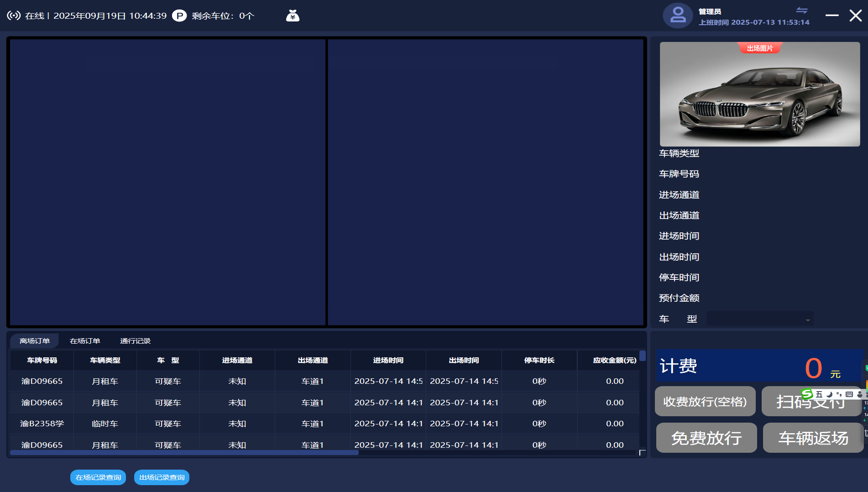Switch to the 通行记录 tab
Screen dimensions: 868x492
pyautogui.click(x=135, y=341)
